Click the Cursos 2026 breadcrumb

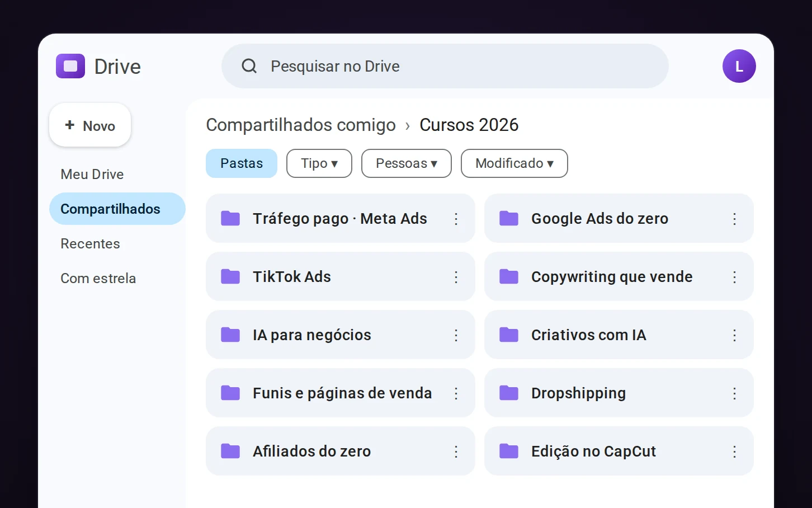469,125
